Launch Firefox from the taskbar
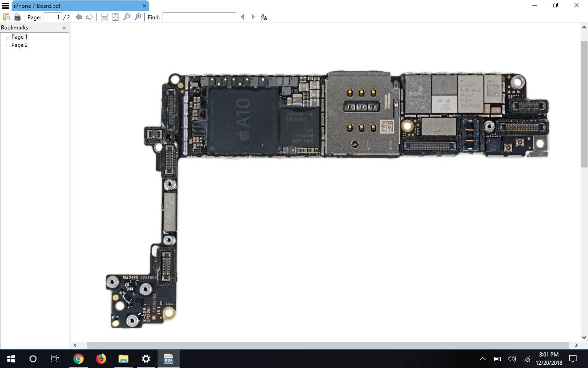The image size is (588, 368). pos(101,359)
